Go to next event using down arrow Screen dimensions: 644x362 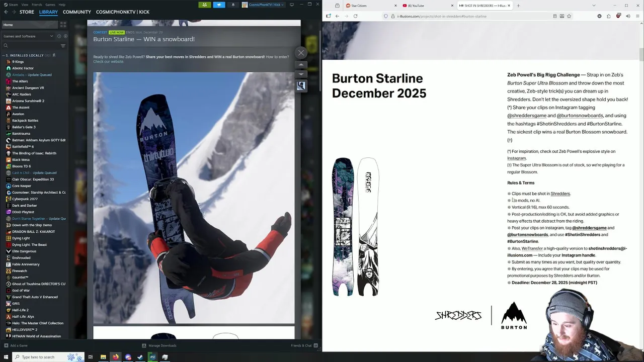click(x=301, y=74)
